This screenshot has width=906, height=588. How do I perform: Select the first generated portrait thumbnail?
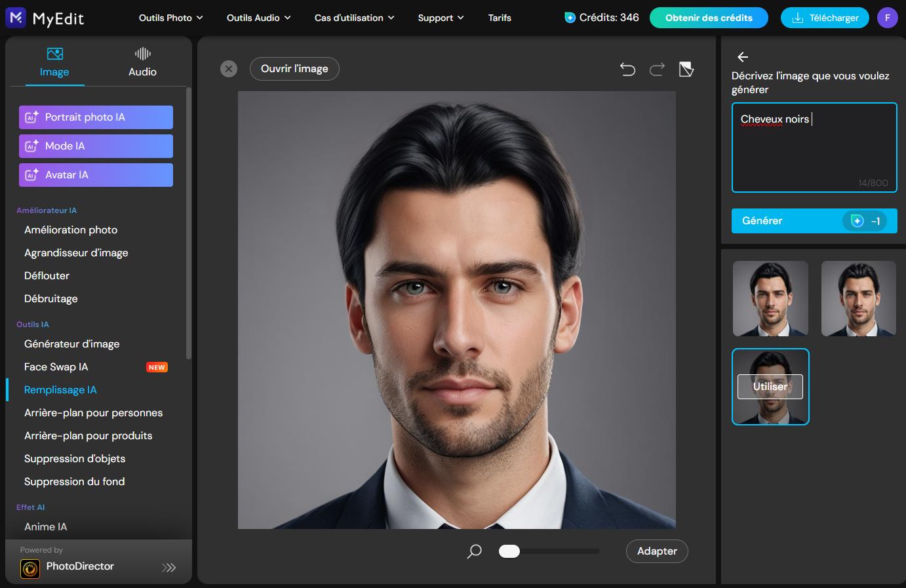[x=770, y=299]
